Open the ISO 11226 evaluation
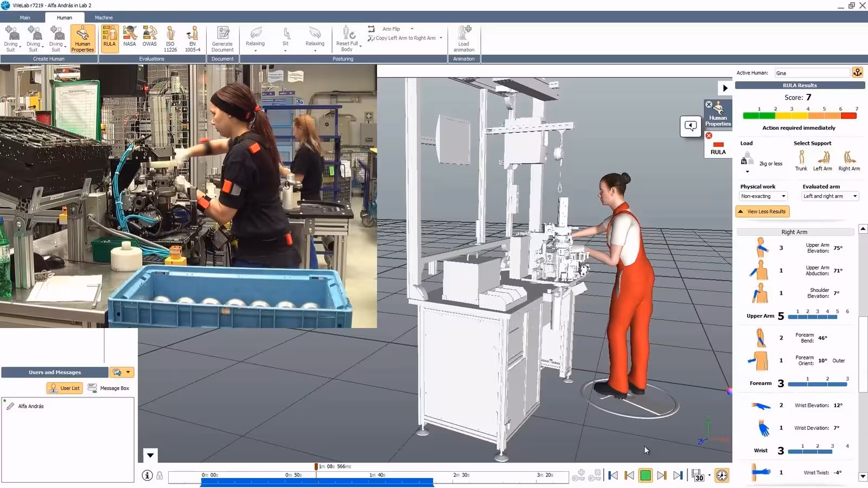This screenshot has width=868, height=488. coord(170,38)
